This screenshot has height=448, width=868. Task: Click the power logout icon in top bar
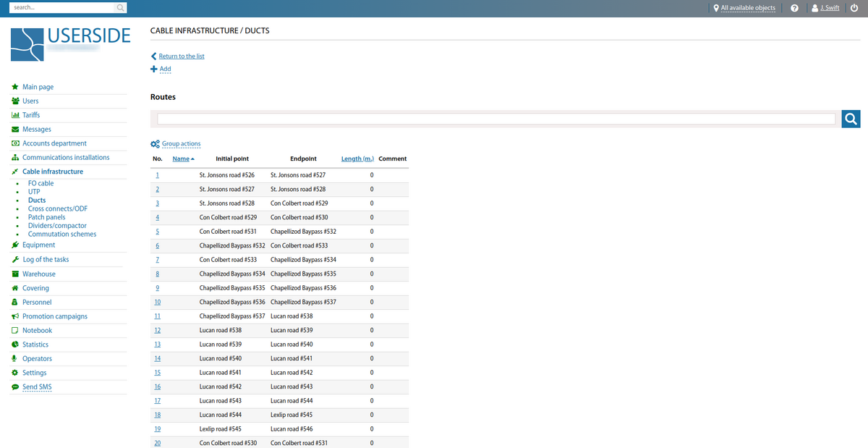(x=854, y=8)
